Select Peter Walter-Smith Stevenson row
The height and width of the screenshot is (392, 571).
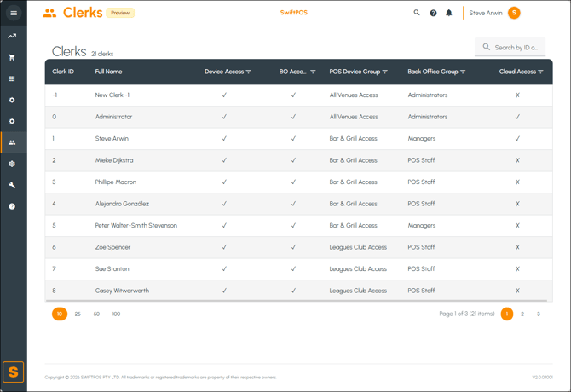[x=298, y=225]
